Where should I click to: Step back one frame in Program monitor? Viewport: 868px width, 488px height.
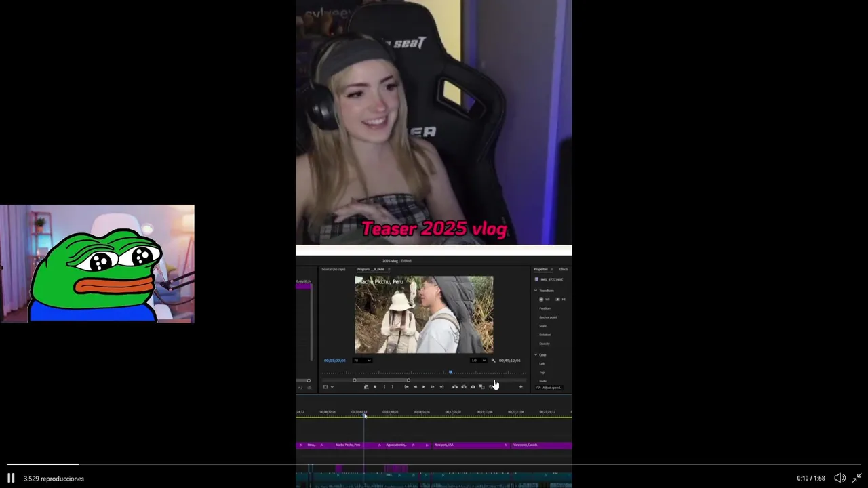pos(415,386)
